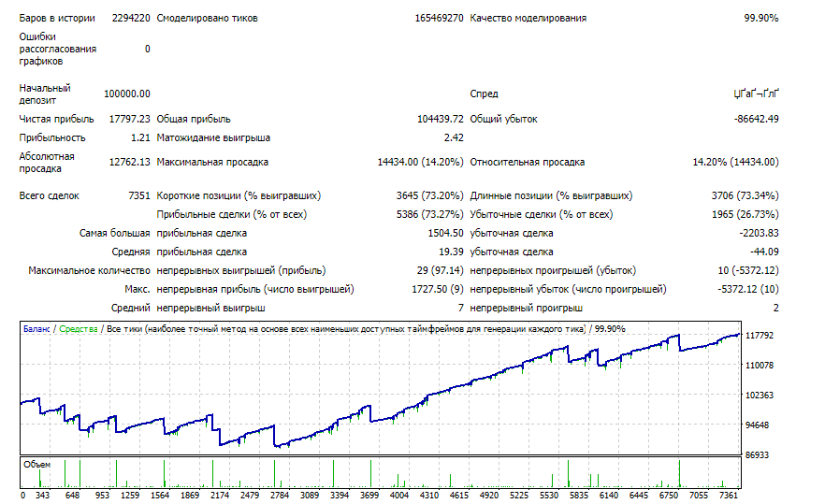Click losing trades value 1965 (26.73%)
This screenshot has width=825, height=504.
pyautogui.click(x=745, y=215)
